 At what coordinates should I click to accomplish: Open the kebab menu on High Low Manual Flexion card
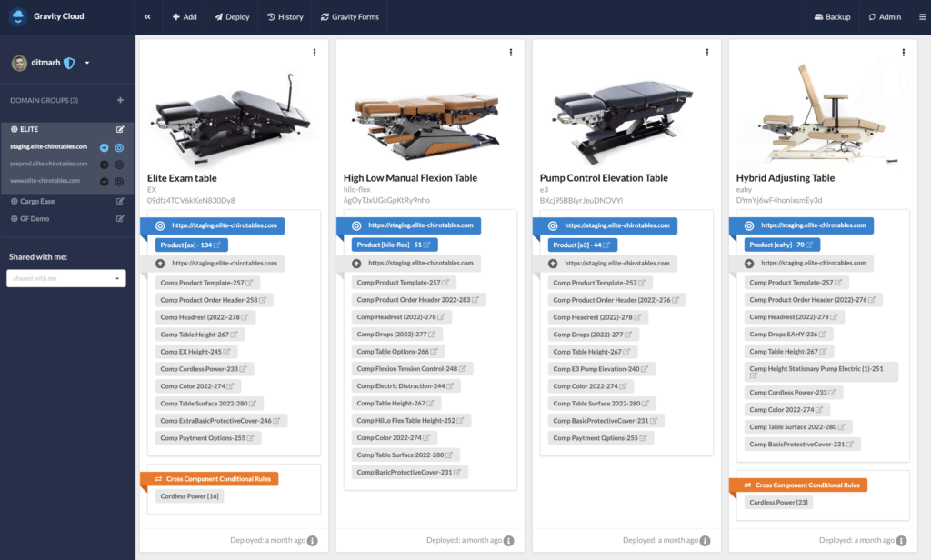511,53
